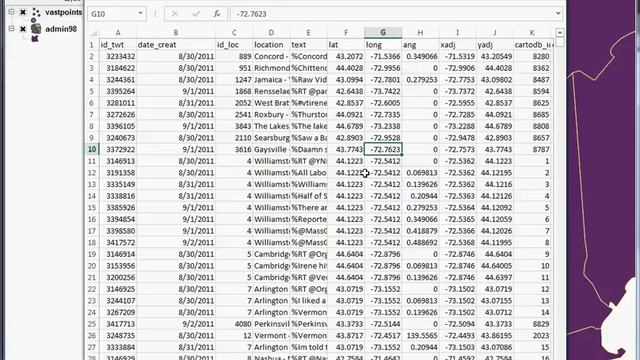Select column D header
Image resolution: width=640 pixels, height=360 pixels.
(x=271, y=33)
